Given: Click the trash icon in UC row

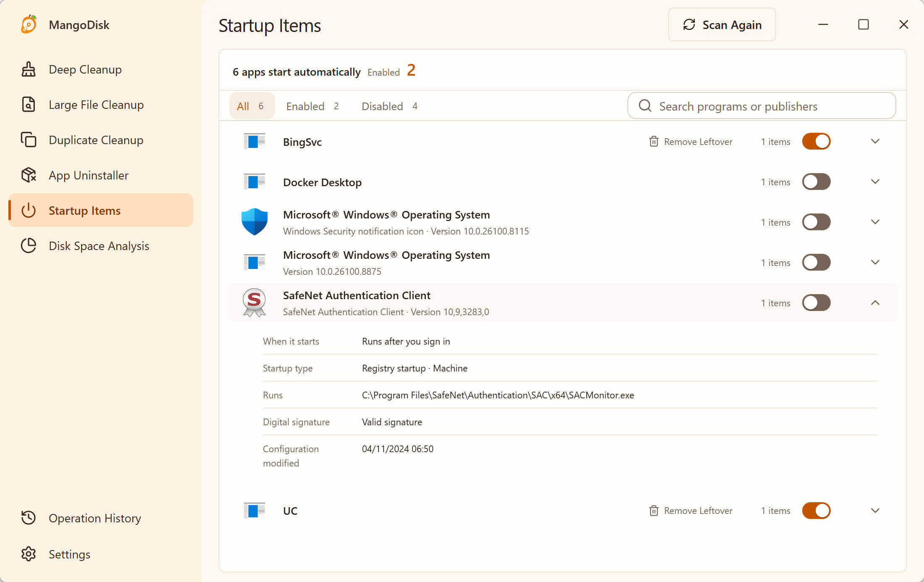Looking at the screenshot, I should (x=654, y=511).
